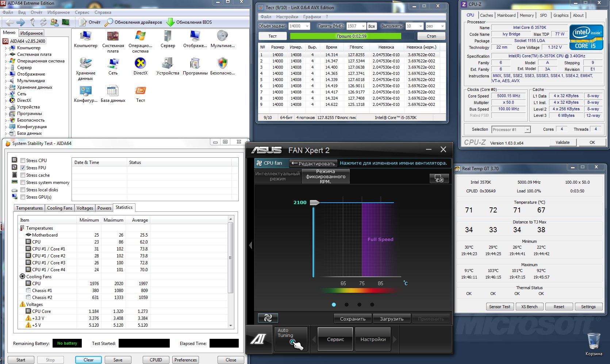Click Sensor Test in Real Temp
Viewport: 610px width, 364px height.
(x=500, y=307)
